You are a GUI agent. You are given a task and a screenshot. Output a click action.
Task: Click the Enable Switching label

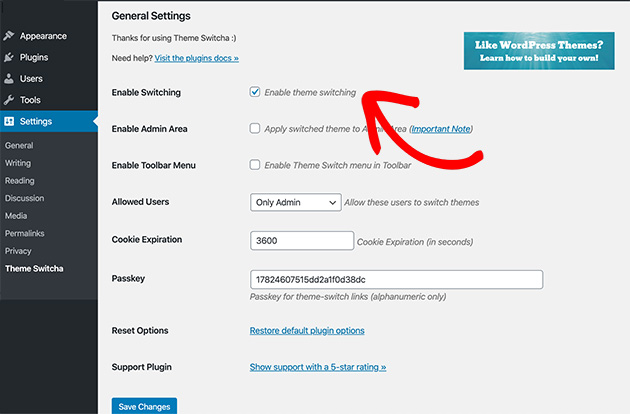pyautogui.click(x=146, y=92)
